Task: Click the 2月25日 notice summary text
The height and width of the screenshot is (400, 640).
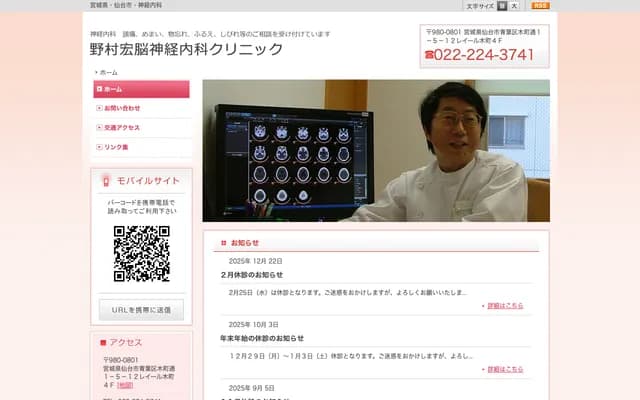Action: click(348, 293)
